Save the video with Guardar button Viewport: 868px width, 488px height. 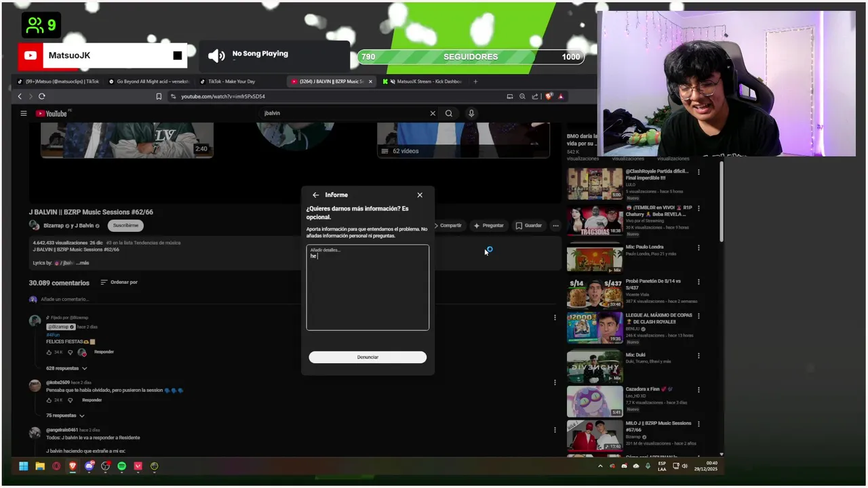coord(528,225)
